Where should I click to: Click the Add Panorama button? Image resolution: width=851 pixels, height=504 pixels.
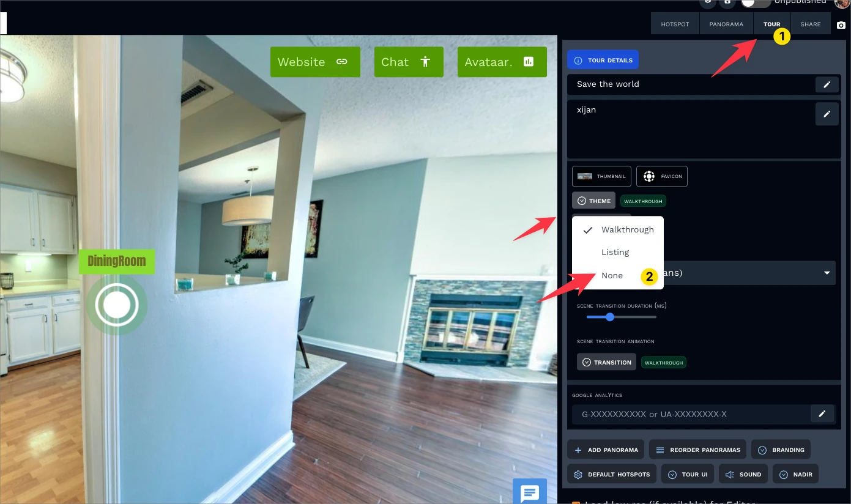[606, 450]
